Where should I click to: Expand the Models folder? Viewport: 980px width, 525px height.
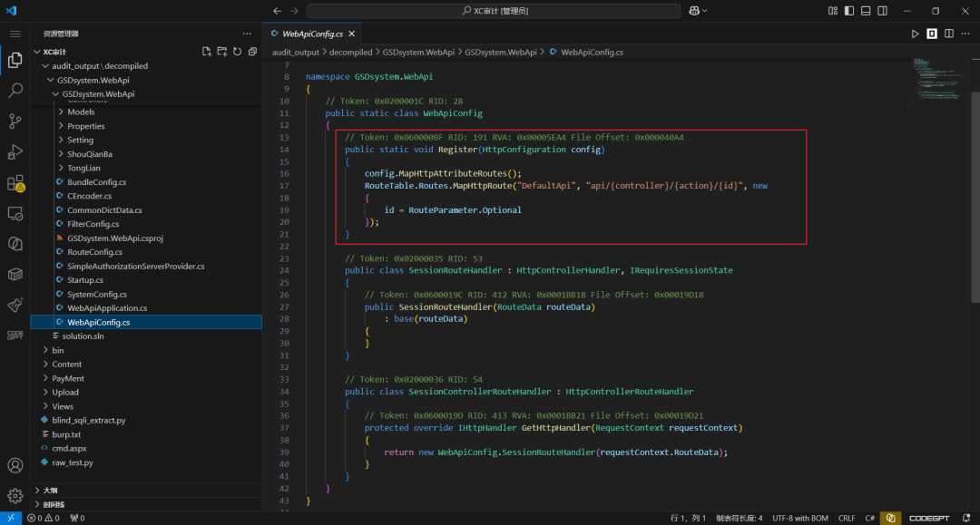click(61, 112)
